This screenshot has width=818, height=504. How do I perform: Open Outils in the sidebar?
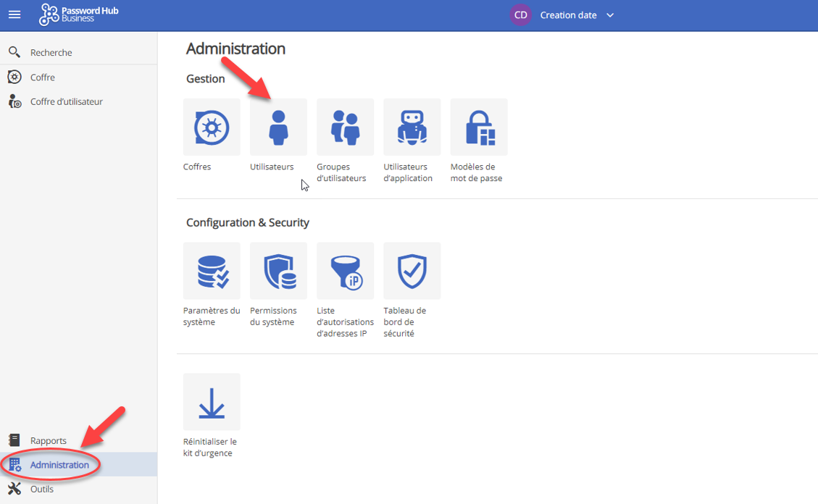(41, 489)
